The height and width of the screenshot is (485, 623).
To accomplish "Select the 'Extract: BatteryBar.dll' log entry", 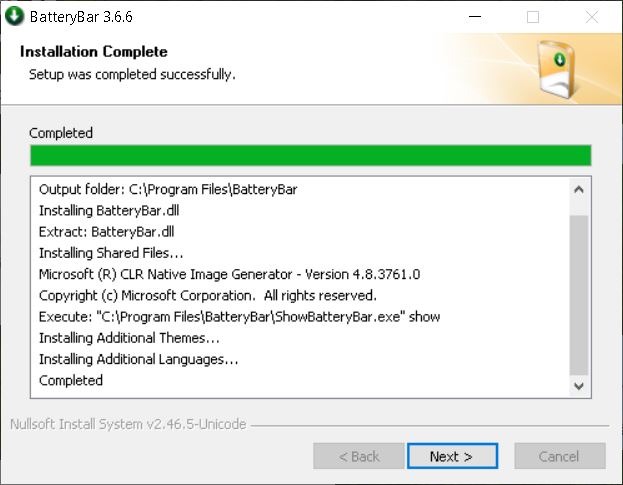I will [x=104, y=231].
